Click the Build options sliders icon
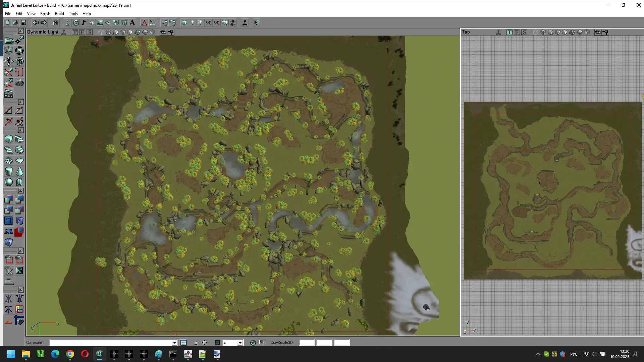 [233, 22]
